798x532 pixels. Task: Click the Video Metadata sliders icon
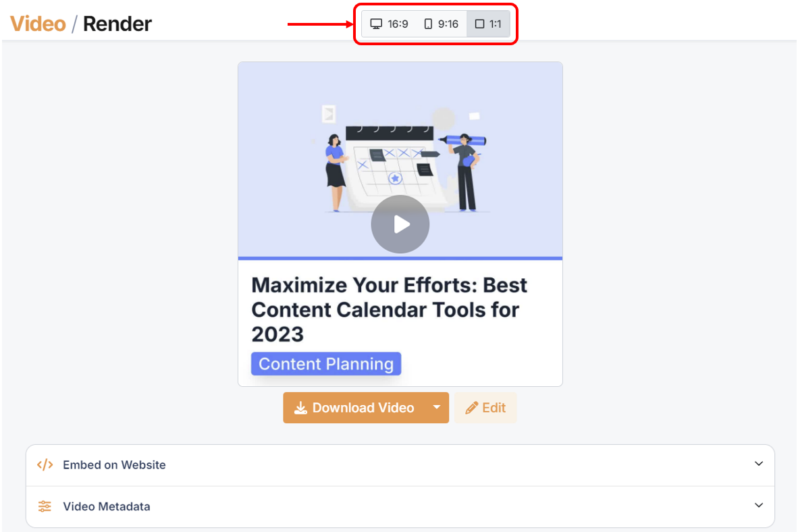click(x=45, y=506)
